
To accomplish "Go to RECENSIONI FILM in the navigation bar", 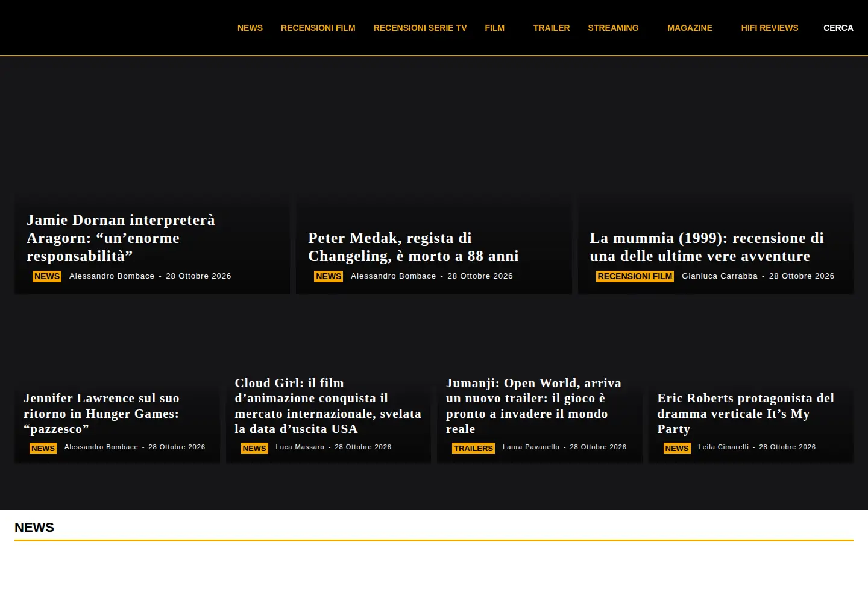I will click(x=318, y=28).
